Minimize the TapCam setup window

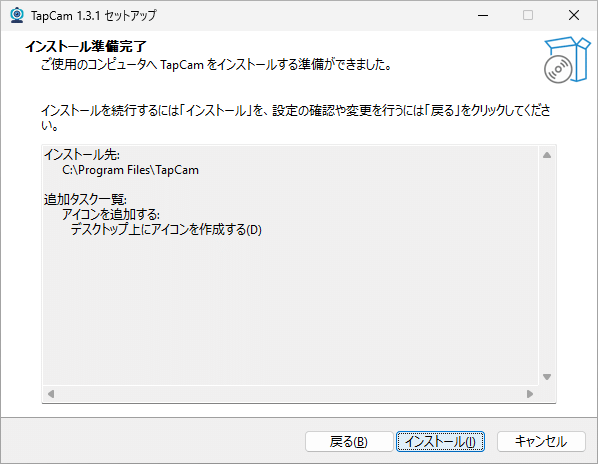(483, 15)
